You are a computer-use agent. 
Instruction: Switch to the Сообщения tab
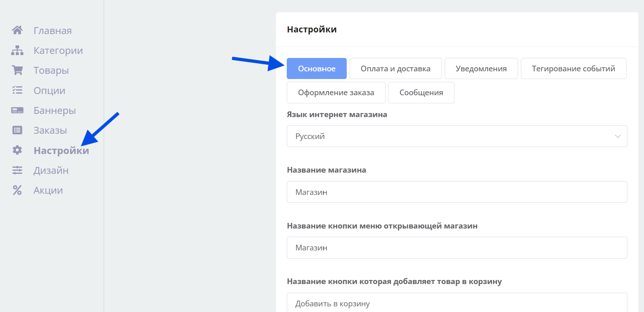click(x=421, y=92)
